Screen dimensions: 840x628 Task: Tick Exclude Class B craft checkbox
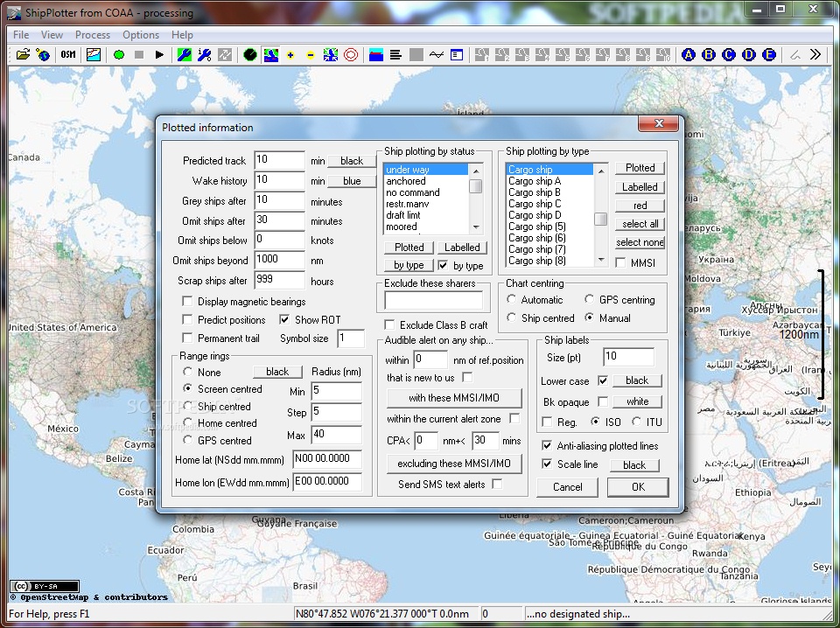[389, 325]
